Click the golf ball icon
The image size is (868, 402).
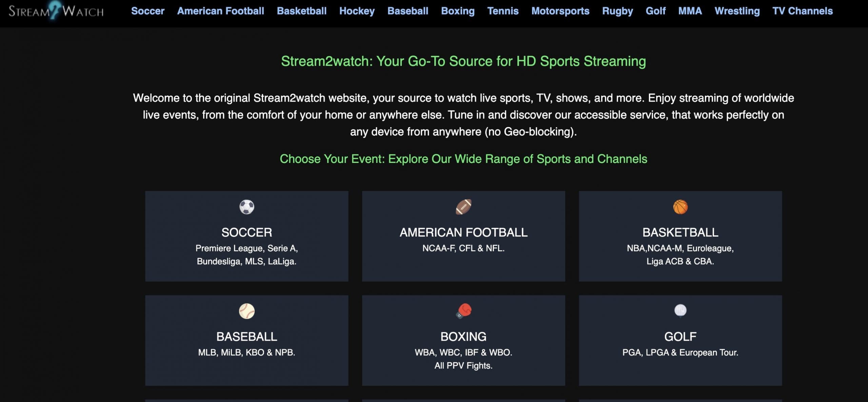pyautogui.click(x=680, y=311)
